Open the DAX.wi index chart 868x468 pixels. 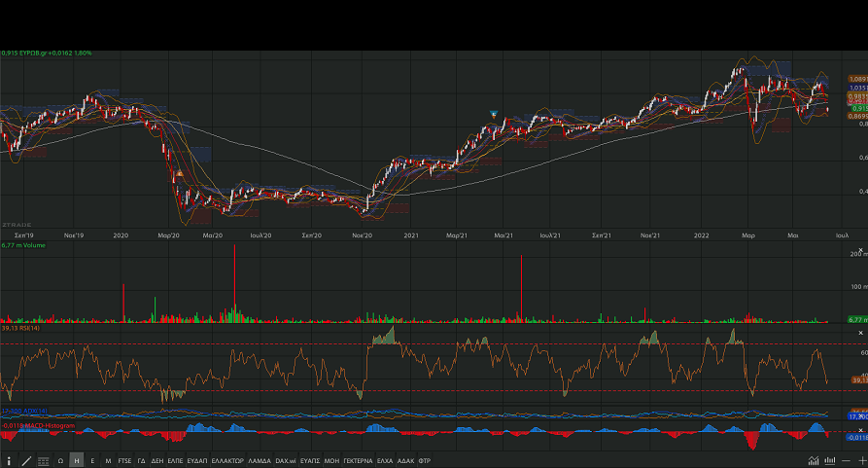286,460
